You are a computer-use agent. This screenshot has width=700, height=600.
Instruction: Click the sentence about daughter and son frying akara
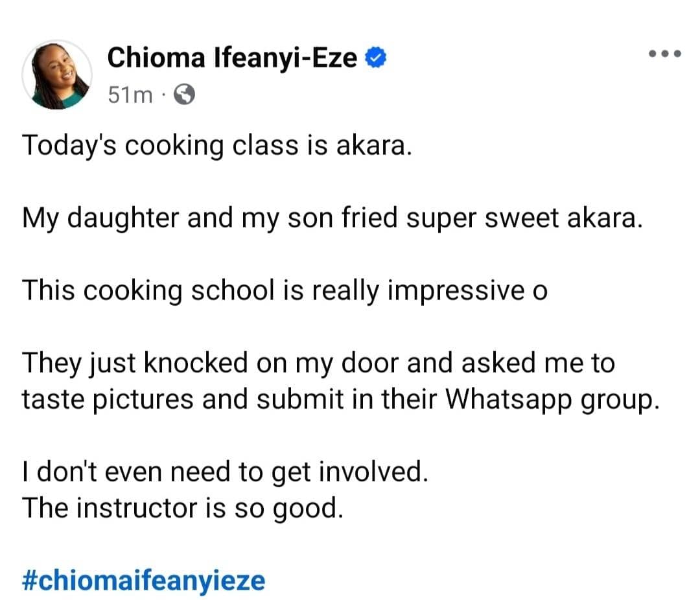tap(332, 219)
